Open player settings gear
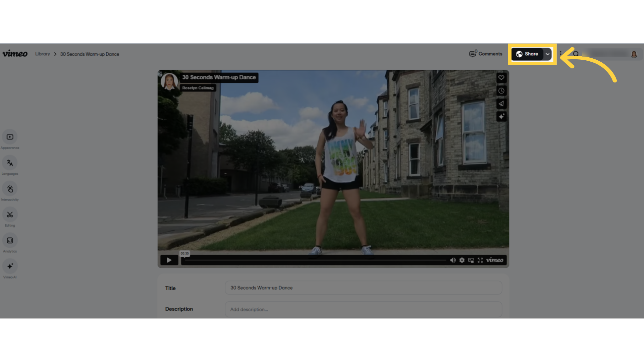Image resolution: width=644 pixels, height=362 pixels. 462,260
